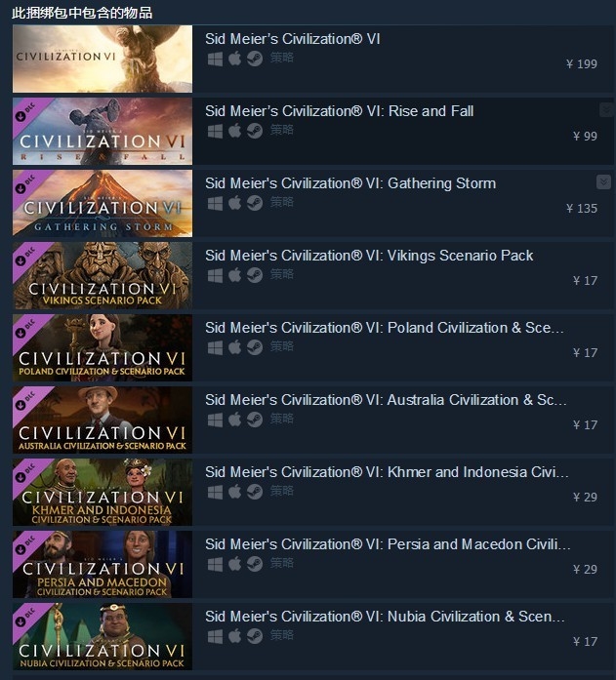Open Vikings Scenario Pack title link
Viewport: 616px width, 680px height.
369,256
